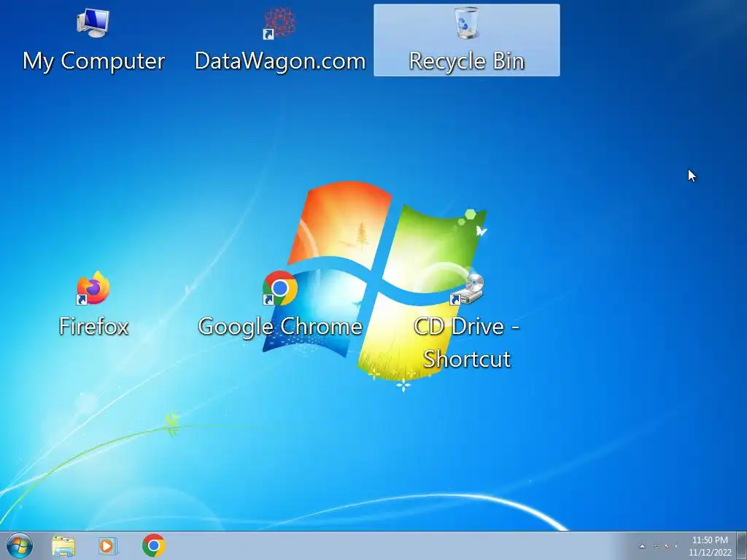This screenshot has height=560, width=747.
Task: Select the CD Drive - Shortcut icon
Action: (466, 322)
